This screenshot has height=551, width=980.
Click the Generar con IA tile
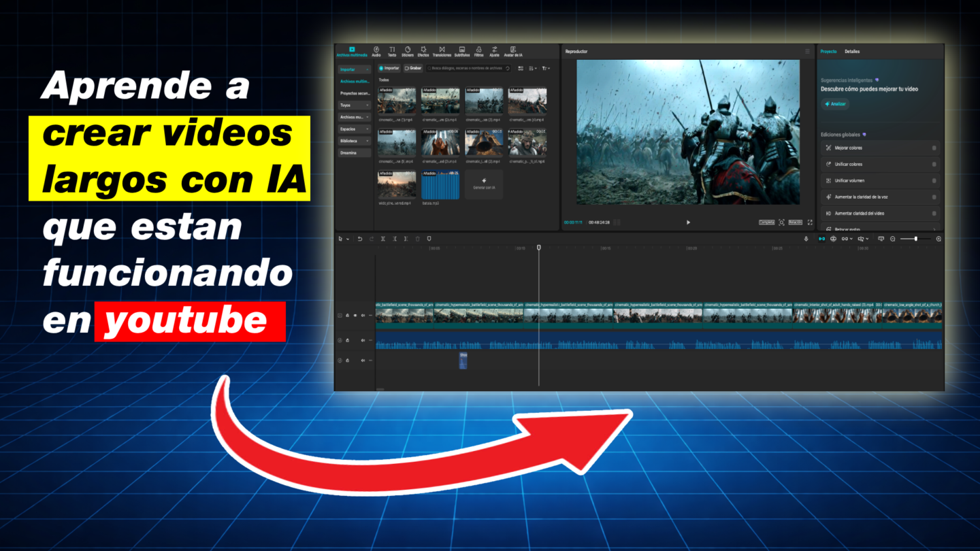(484, 185)
